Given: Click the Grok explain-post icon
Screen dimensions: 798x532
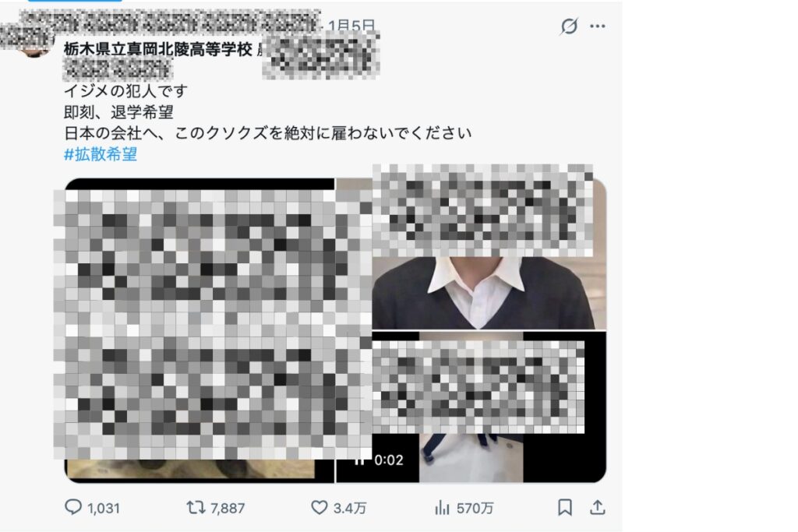Looking at the screenshot, I should click(x=568, y=26).
